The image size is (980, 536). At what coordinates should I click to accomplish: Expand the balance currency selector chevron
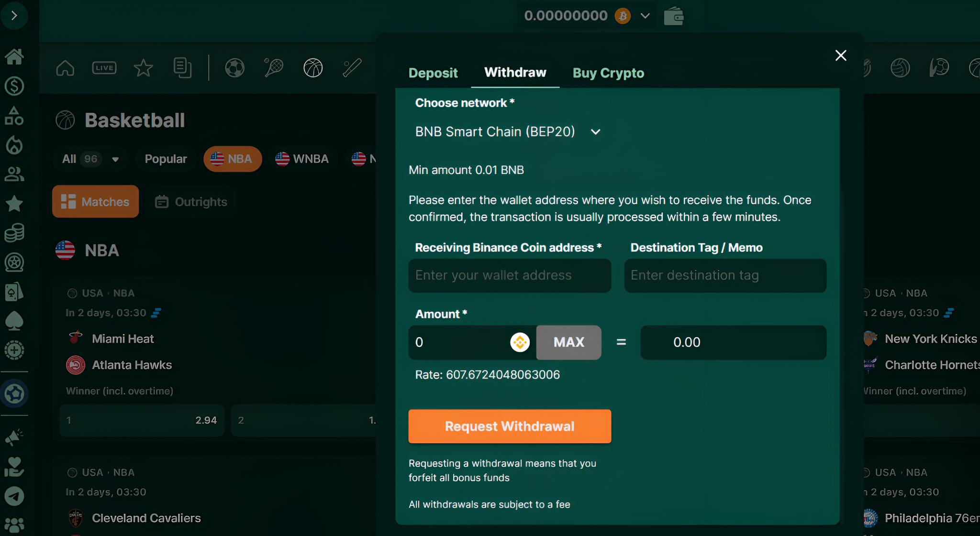[x=645, y=15]
